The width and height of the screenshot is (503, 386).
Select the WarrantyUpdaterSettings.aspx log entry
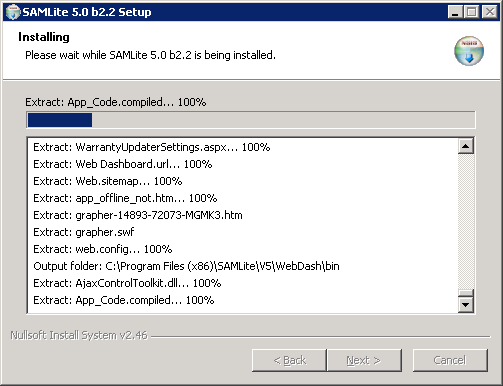click(x=152, y=147)
